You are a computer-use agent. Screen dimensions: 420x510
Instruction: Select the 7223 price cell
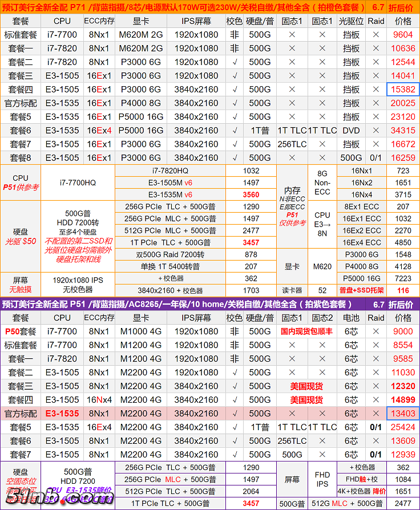coord(403,278)
